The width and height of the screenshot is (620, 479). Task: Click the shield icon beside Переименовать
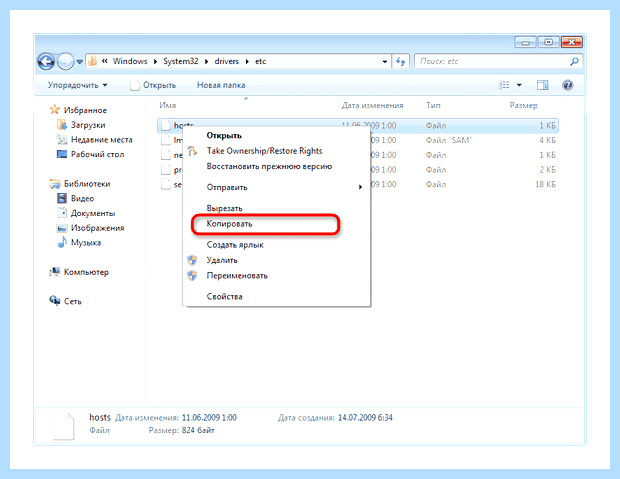[192, 275]
